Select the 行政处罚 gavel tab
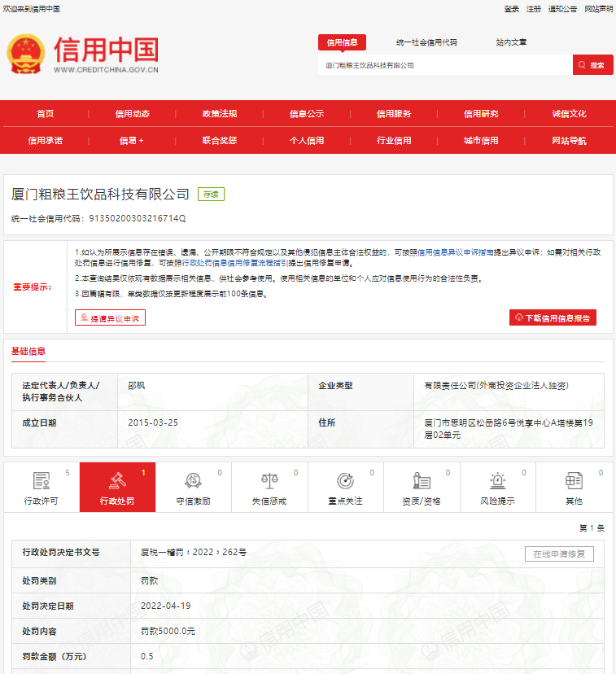This screenshot has height=674, width=616. click(118, 488)
